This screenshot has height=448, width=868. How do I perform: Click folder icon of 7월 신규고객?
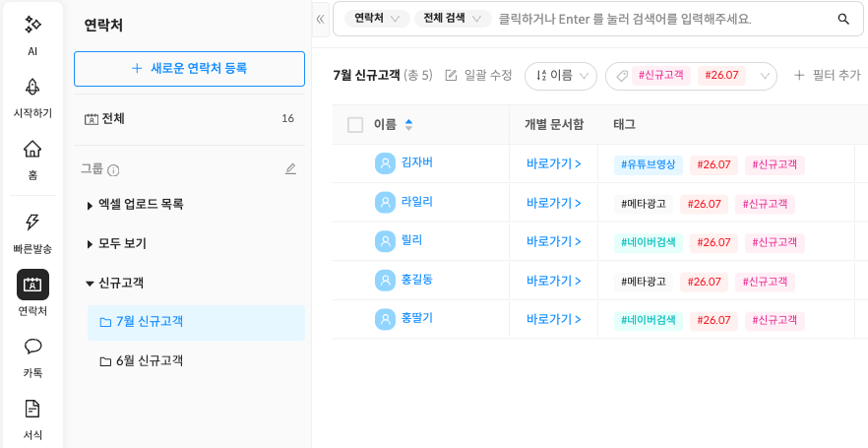point(105,322)
